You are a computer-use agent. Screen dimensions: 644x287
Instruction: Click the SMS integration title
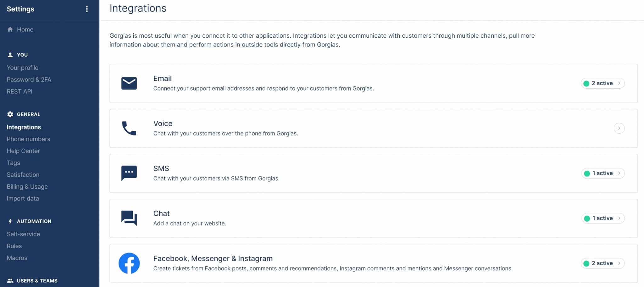161,168
